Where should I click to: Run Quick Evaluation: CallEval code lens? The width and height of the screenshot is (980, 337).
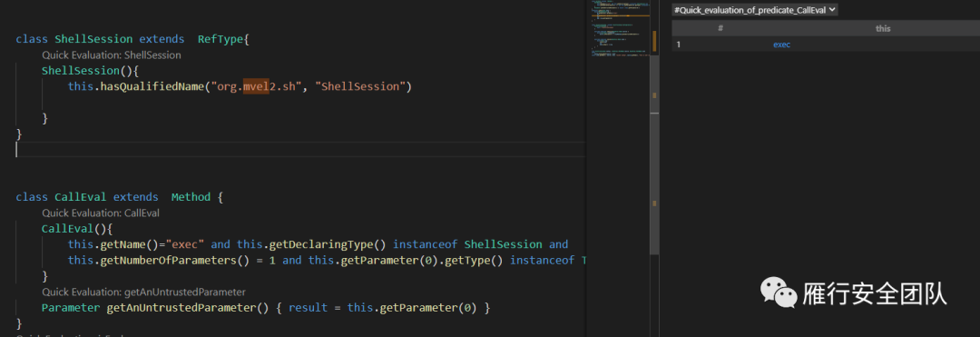tap(101, 213)
